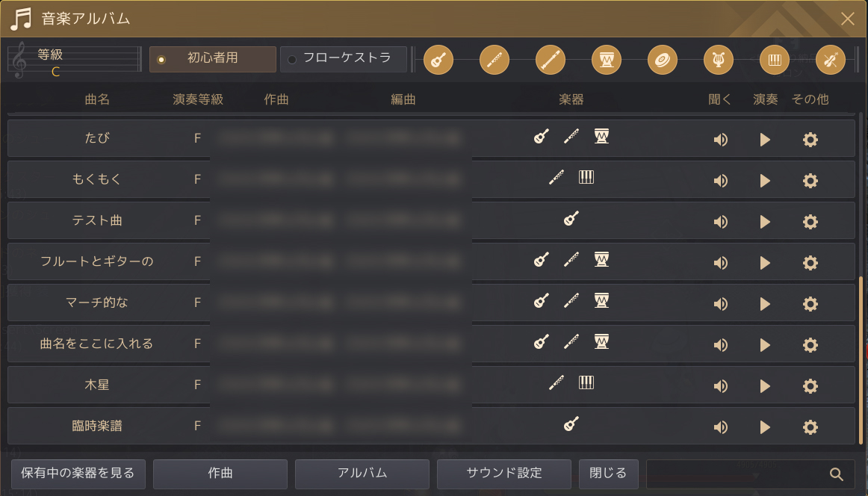Screen dimensions: 868x496
Task: Open サウンド設定 sound settings
Action: 504,474
